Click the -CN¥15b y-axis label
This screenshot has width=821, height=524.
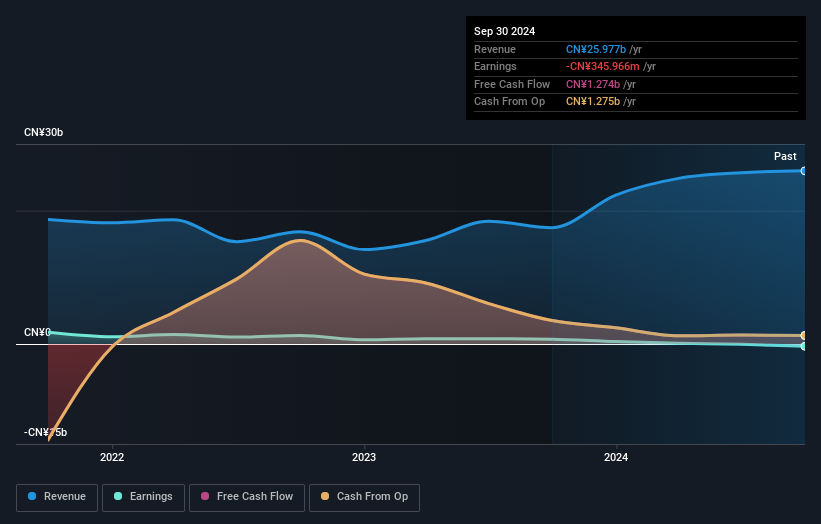(46, 432)
